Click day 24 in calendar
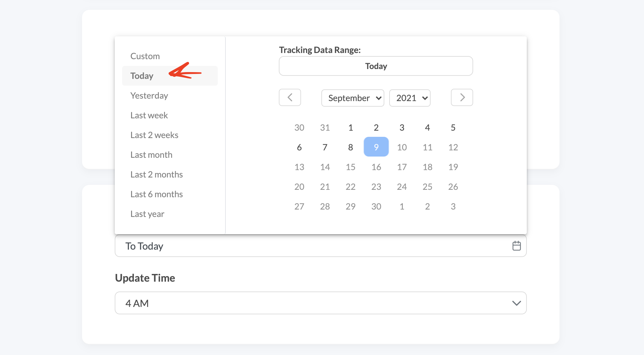The height and width of the screenshot is (355, 644). point(402,186)
